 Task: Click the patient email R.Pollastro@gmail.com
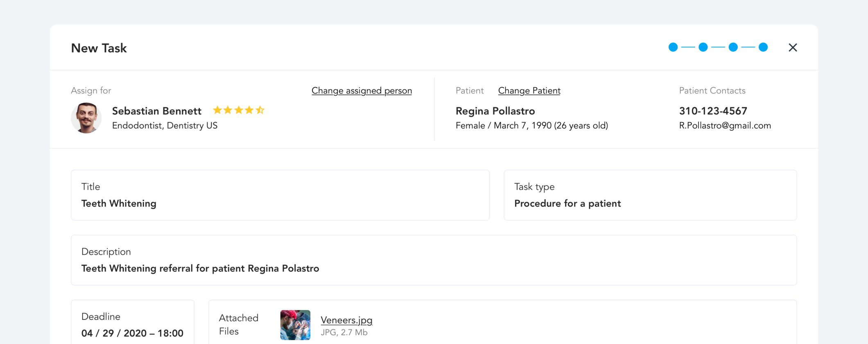click(x=725, y=126)
